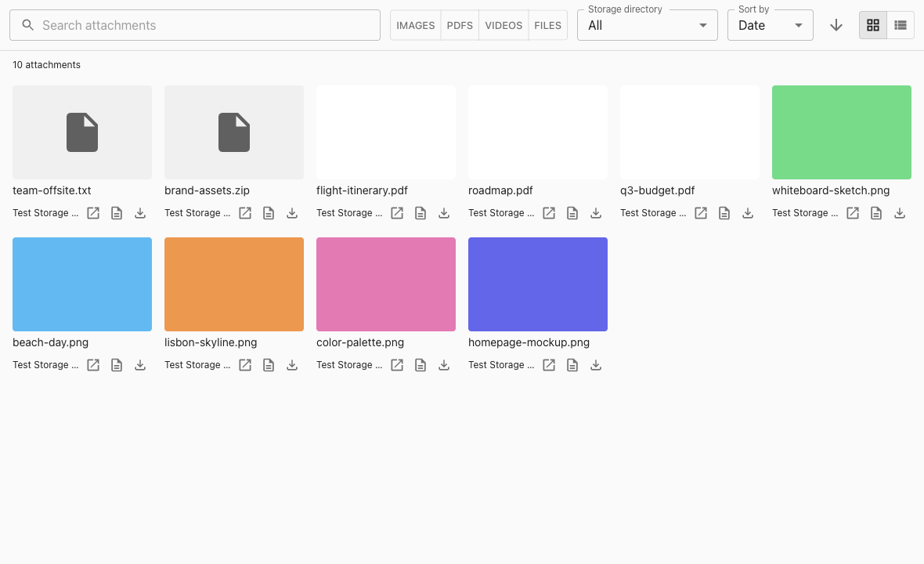924x564 pixels.
Task: Toggle the FILES filter
Action: point(548,25)
